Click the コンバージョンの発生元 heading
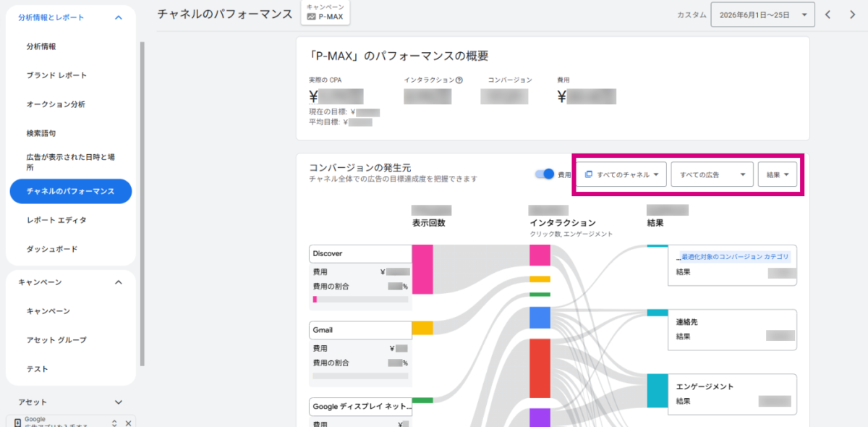This screenshot has height=427, width=868. click(359, 167)
